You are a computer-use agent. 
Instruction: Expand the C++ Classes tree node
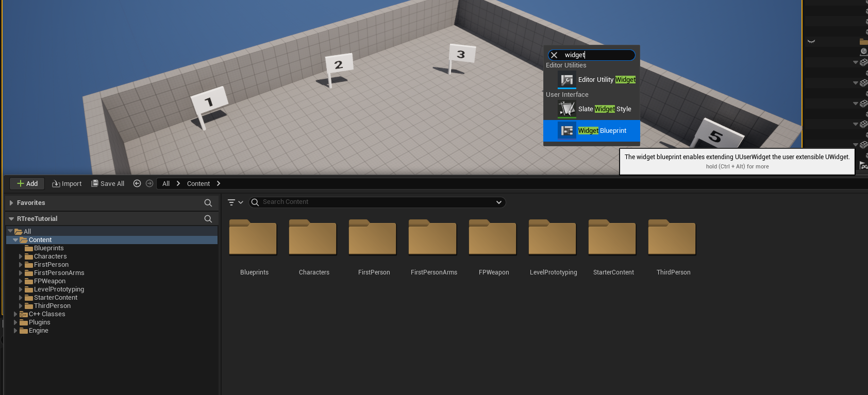(15, 314)
